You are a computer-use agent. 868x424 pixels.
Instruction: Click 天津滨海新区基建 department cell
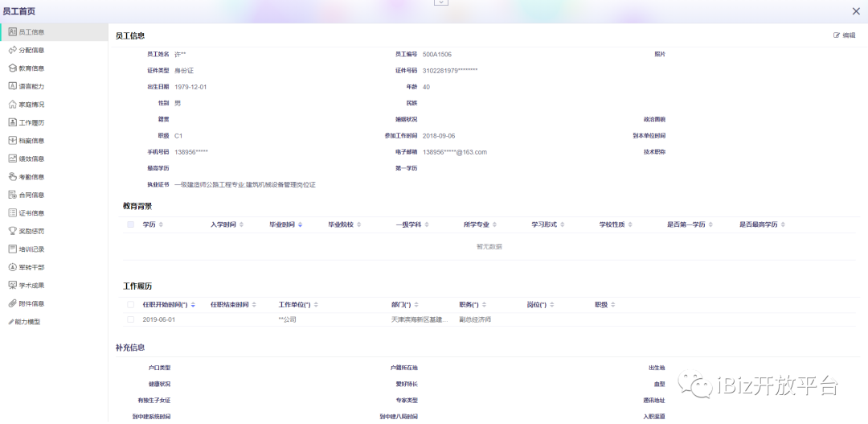[420, 319]
